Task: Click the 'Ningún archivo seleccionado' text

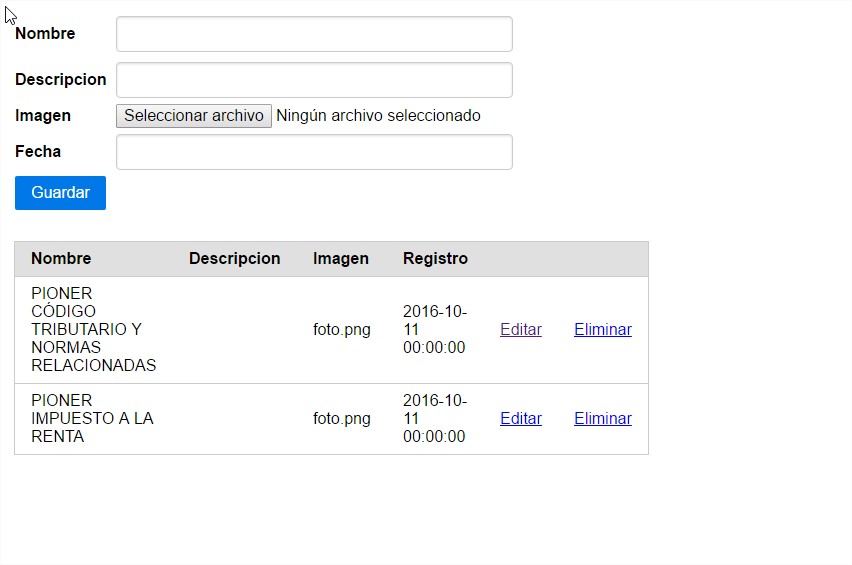Action: click(378, 116)
